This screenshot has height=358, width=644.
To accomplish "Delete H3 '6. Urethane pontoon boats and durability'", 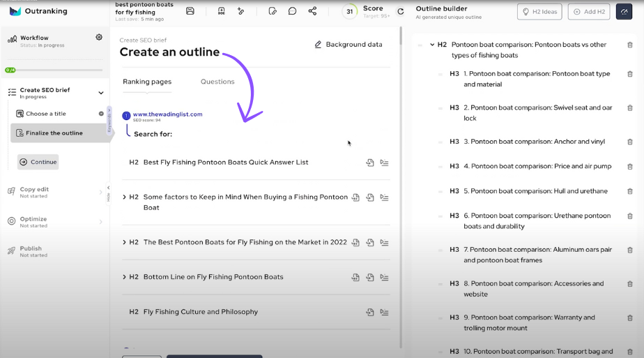I will coord(629,216).
